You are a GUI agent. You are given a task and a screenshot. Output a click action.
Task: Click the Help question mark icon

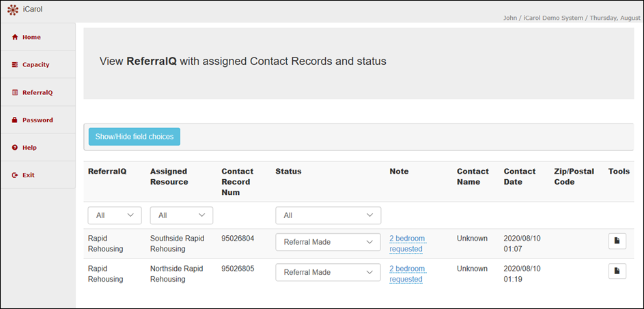15,148
